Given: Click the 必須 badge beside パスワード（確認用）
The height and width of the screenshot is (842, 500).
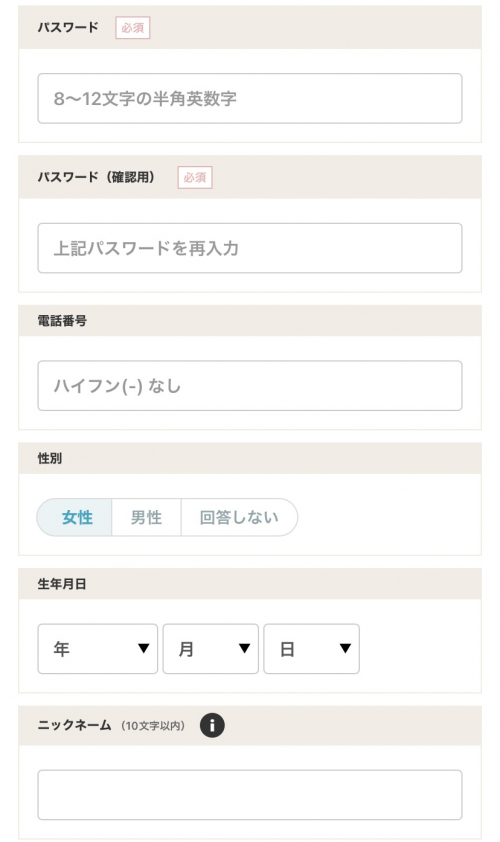Looking at the screenshot, I should point(195,178).
